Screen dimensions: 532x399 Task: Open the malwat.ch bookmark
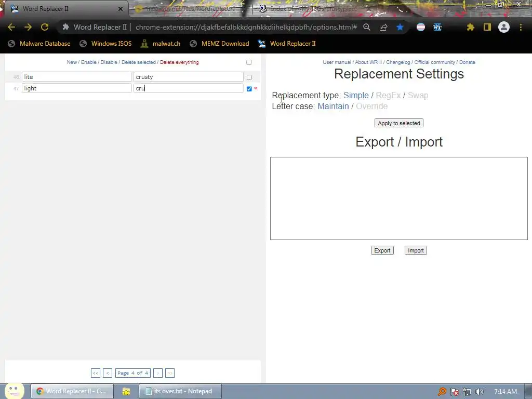(161, 44)
